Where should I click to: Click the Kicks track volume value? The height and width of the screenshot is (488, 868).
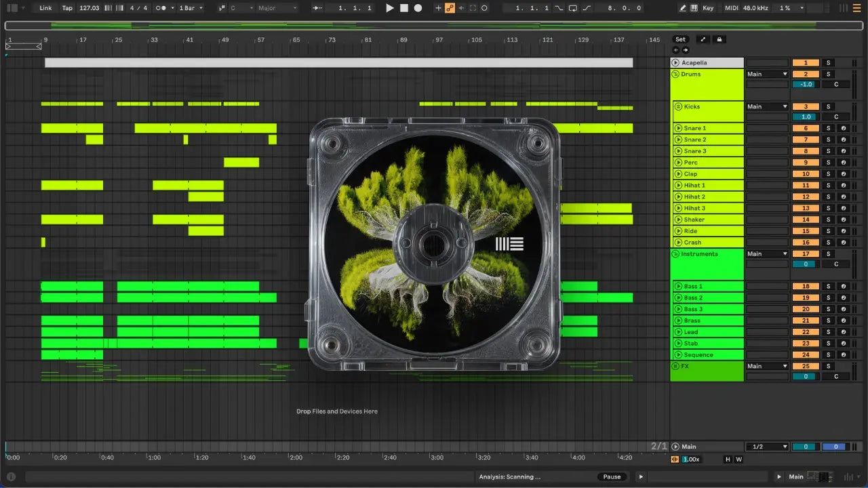point(806,117)
